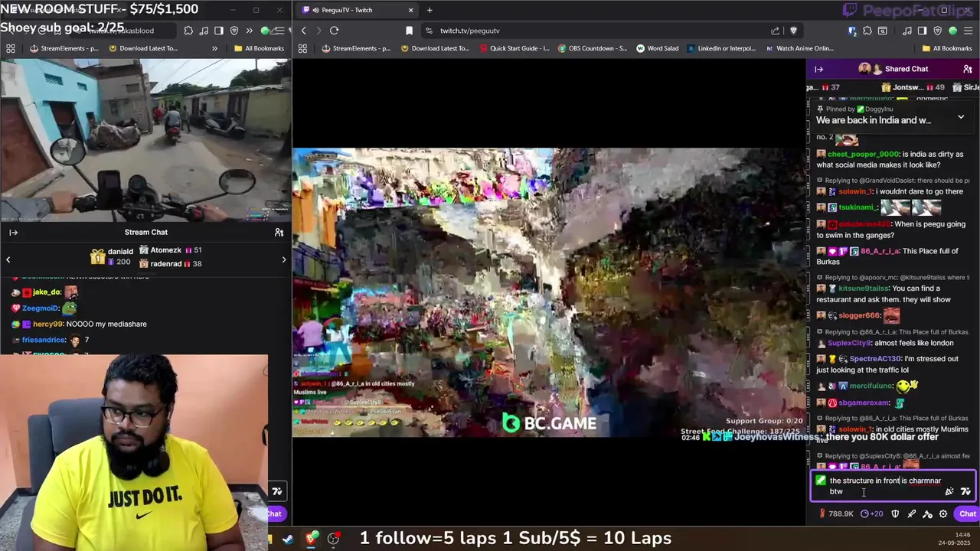Open a new tab in right browser
This screenshot has width=980, height=551.
[x=430, y=10]
